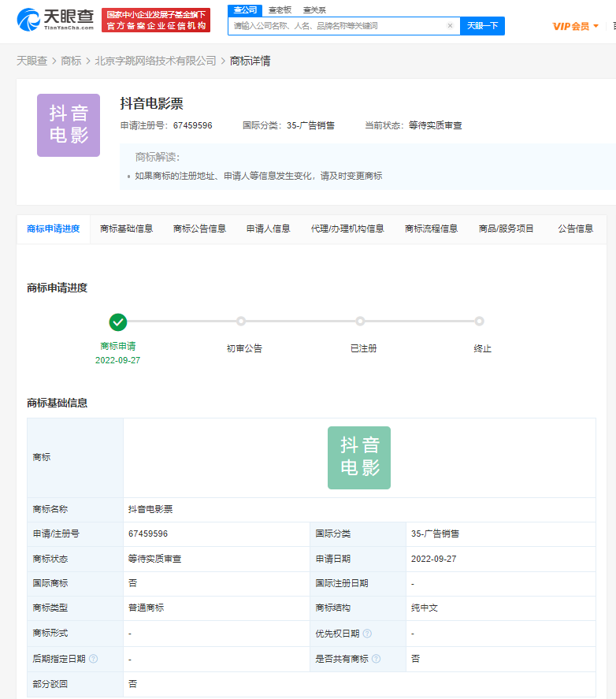This screenshot has height=699, width=616.
Task: Click the green checkmark 商标申请 step
Action: click(118, 322)
